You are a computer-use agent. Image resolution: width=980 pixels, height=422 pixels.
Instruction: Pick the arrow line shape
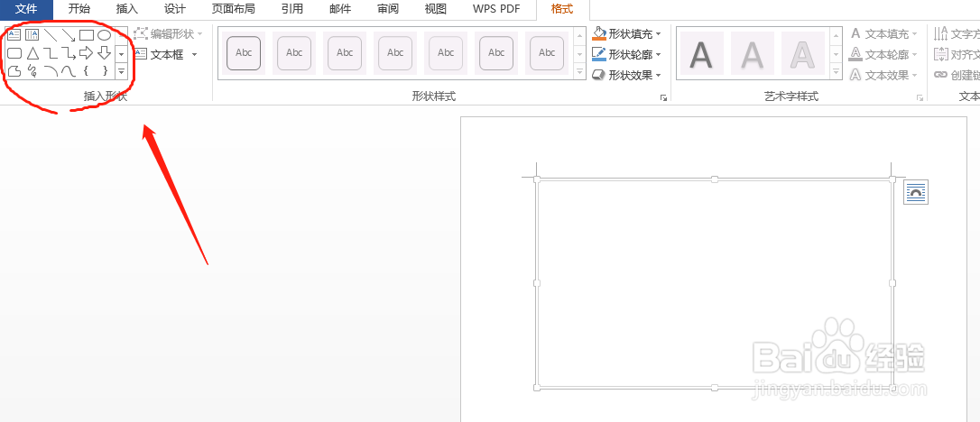pyautogui.click(x=68, y=35)
